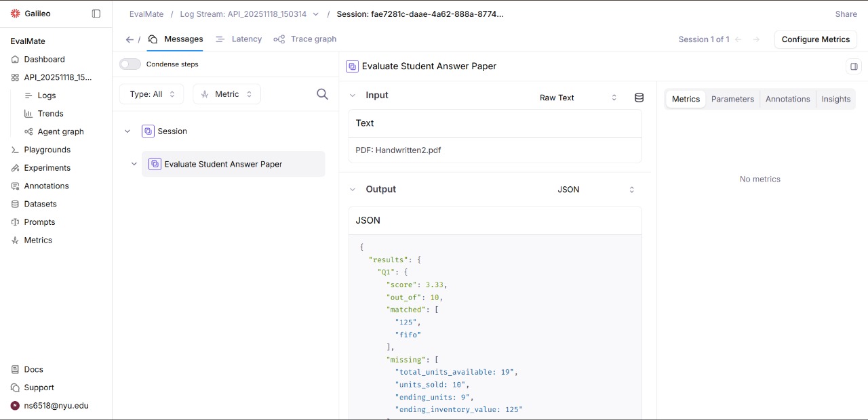Go to the next session arrow
This screenshot has height=420, width=868.
(756, 39)
